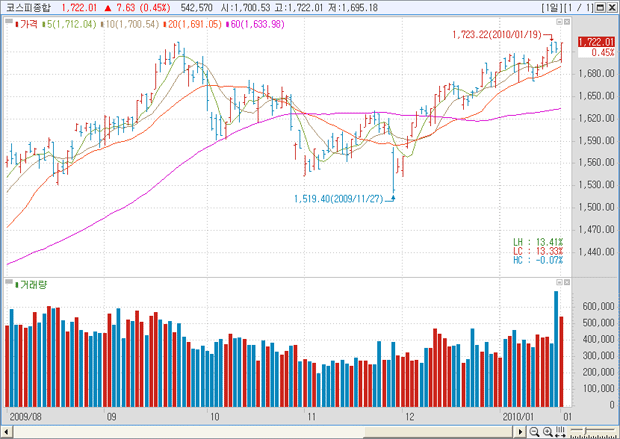Click the HC : -0.07% statistic

point(538,260)
